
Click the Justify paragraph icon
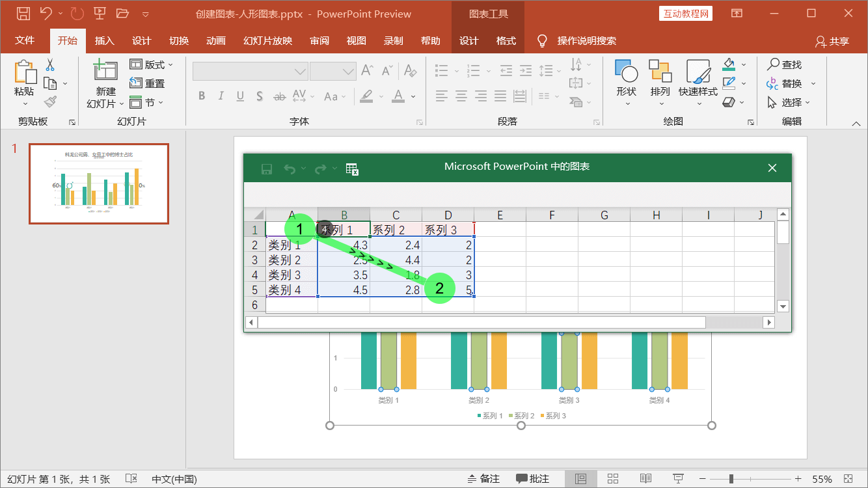click(x=500, y=96)
